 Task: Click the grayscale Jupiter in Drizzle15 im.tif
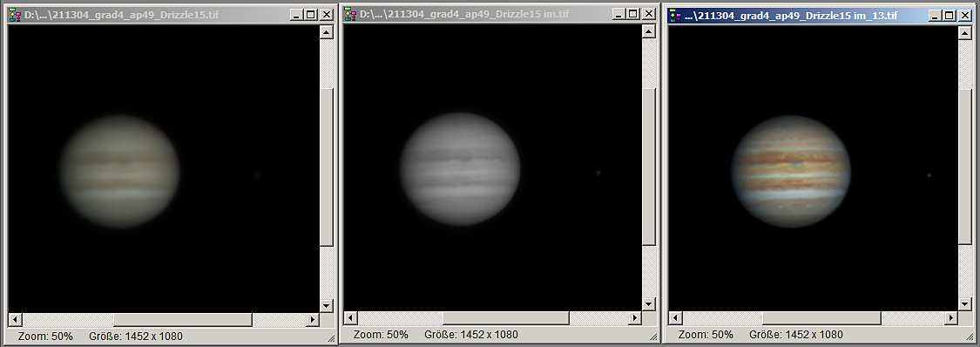click(460, 169)
